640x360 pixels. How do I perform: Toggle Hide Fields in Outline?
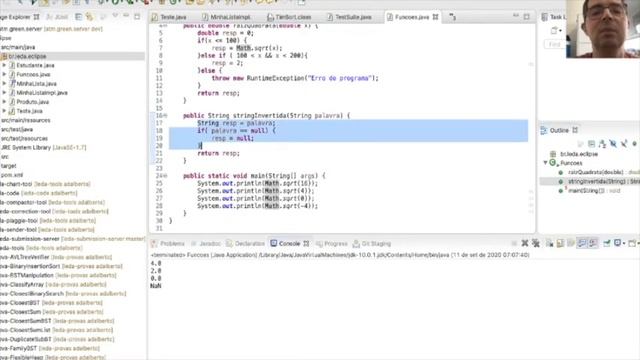[613, 144]
